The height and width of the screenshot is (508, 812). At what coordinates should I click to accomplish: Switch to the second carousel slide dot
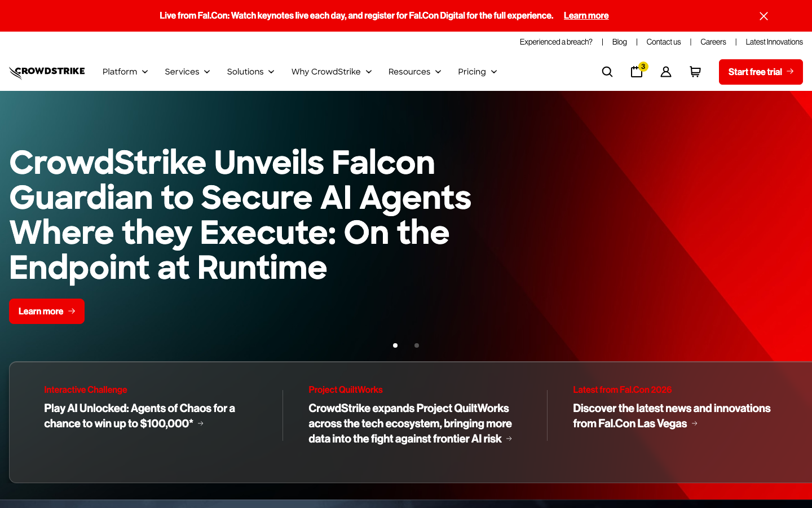417,345
